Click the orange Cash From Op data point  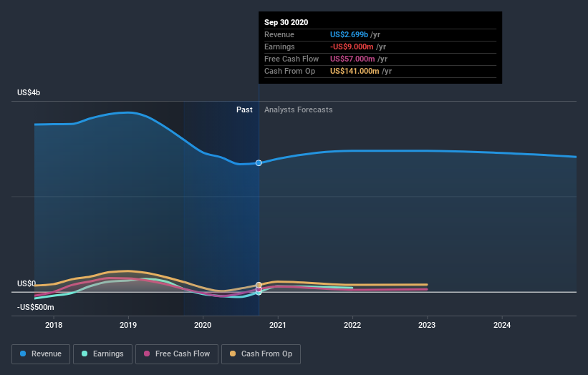[259, 285]
